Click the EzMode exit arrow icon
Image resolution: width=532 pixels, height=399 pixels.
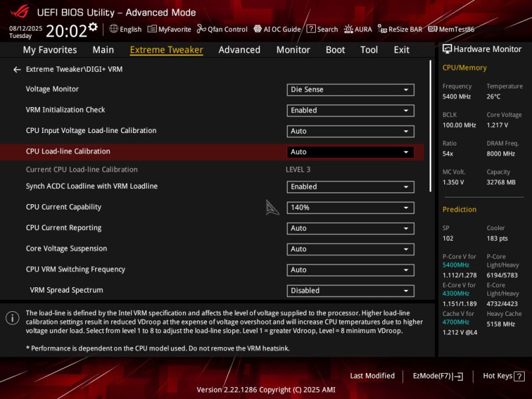pyautogui.click(x=458, y=376)
